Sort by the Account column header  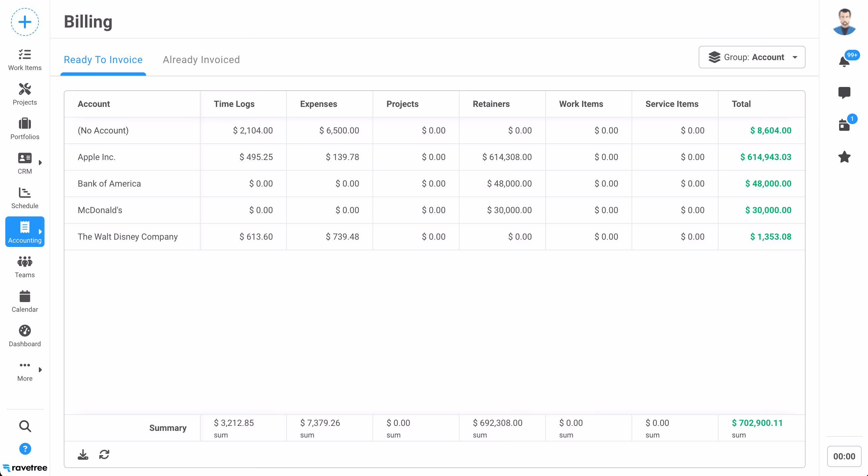(x=132, y=104)
